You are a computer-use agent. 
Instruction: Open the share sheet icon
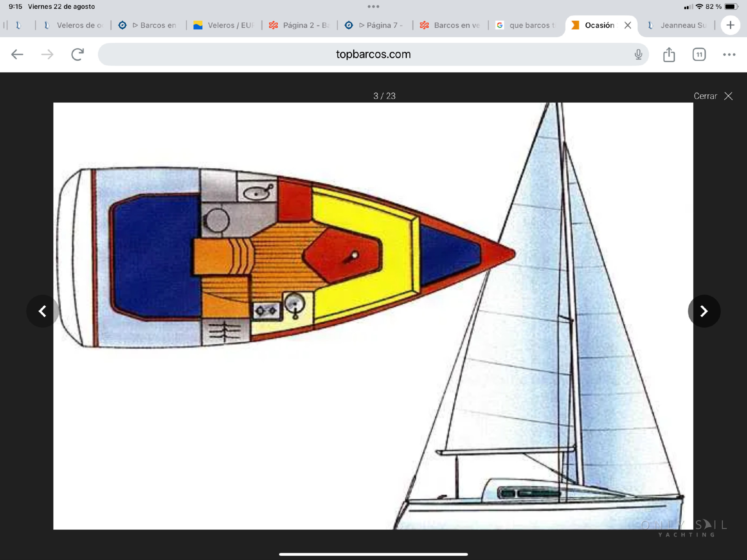[x=669, y=54]
